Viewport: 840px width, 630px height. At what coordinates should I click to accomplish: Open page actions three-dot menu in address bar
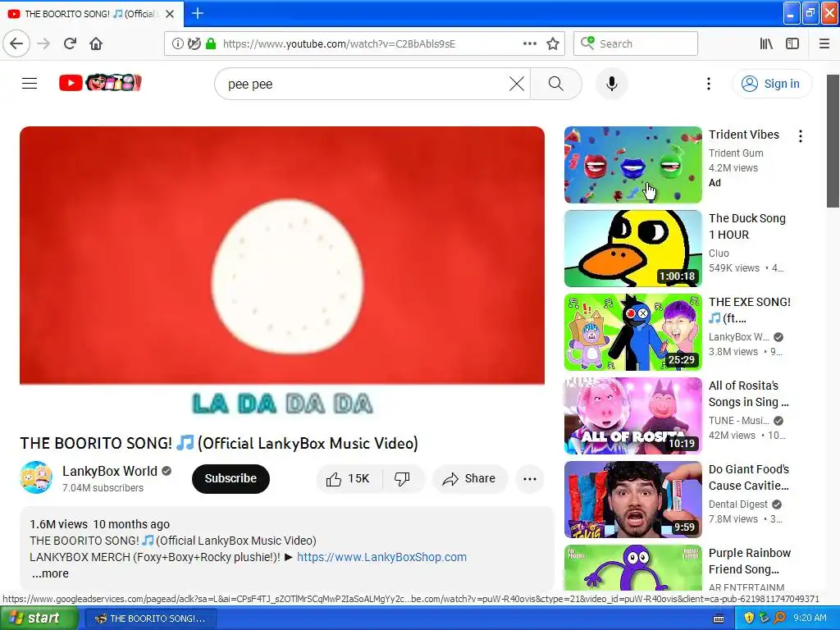(x=530, y=44)
